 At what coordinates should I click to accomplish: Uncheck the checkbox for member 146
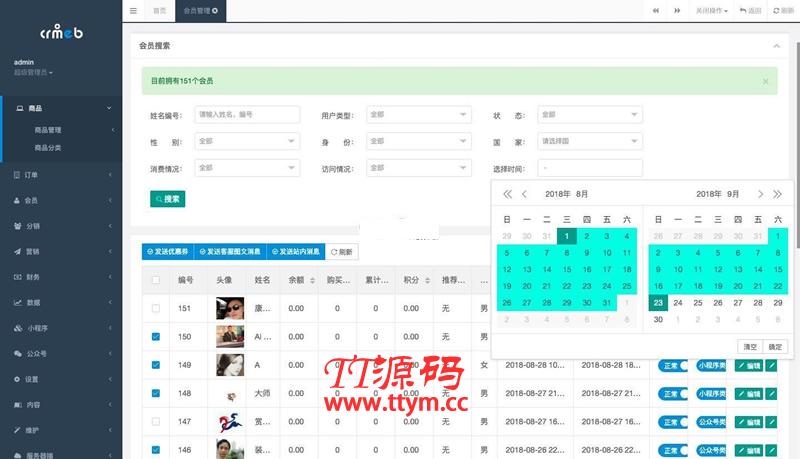tap(156, 450)
